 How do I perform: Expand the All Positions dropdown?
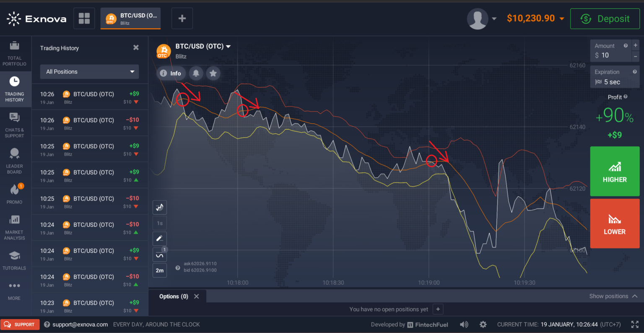pyautogui.click(x=89, y=72)
